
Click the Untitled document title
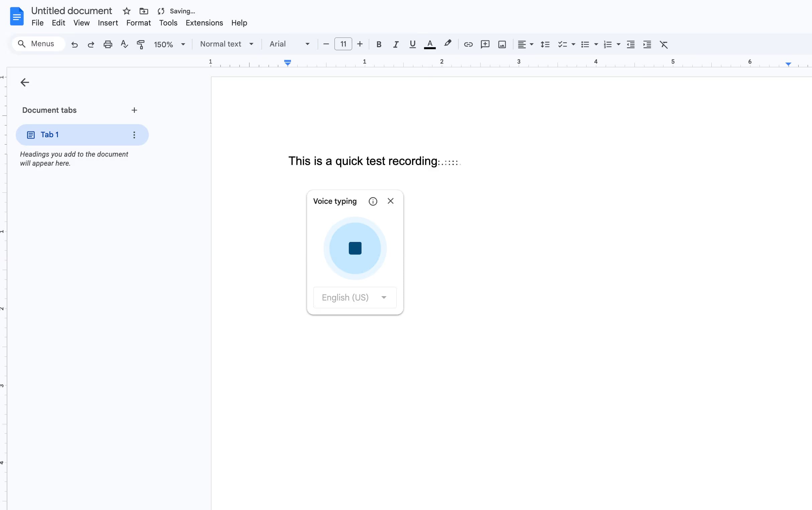72,11
